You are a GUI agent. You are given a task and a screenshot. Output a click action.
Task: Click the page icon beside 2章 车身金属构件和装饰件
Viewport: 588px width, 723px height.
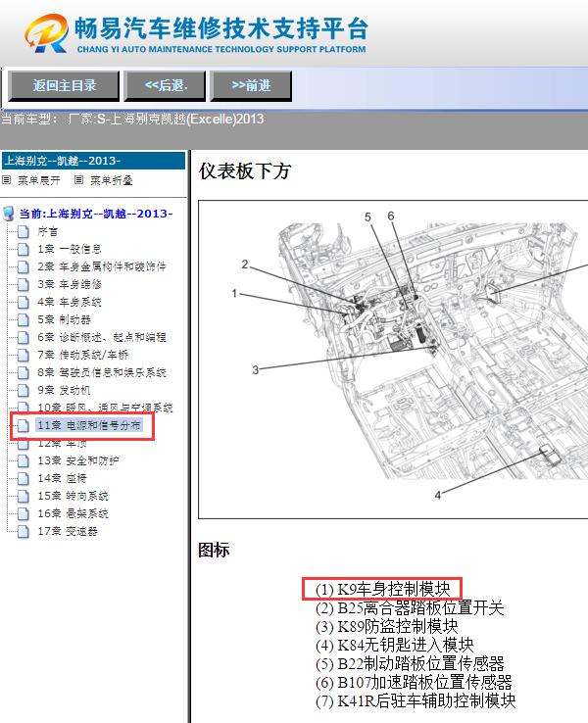click(x=24, y=266)
